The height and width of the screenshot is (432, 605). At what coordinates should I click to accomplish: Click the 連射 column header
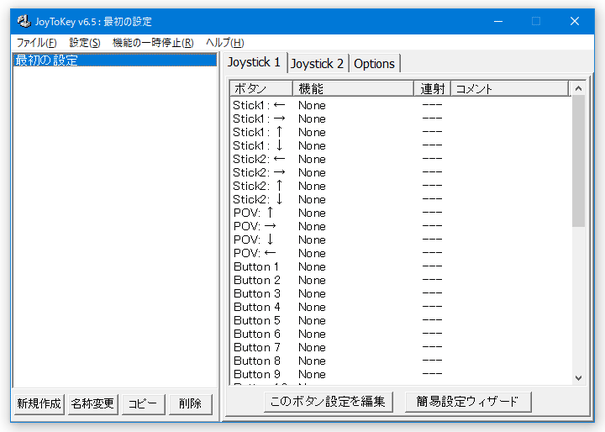pyautogui.click(x=432, y=89)
